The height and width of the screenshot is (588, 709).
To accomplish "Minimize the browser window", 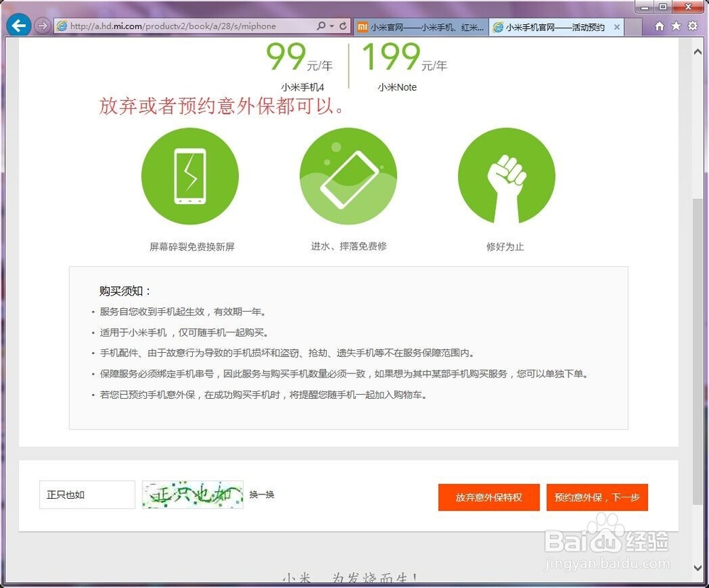I will pos(644,6).
